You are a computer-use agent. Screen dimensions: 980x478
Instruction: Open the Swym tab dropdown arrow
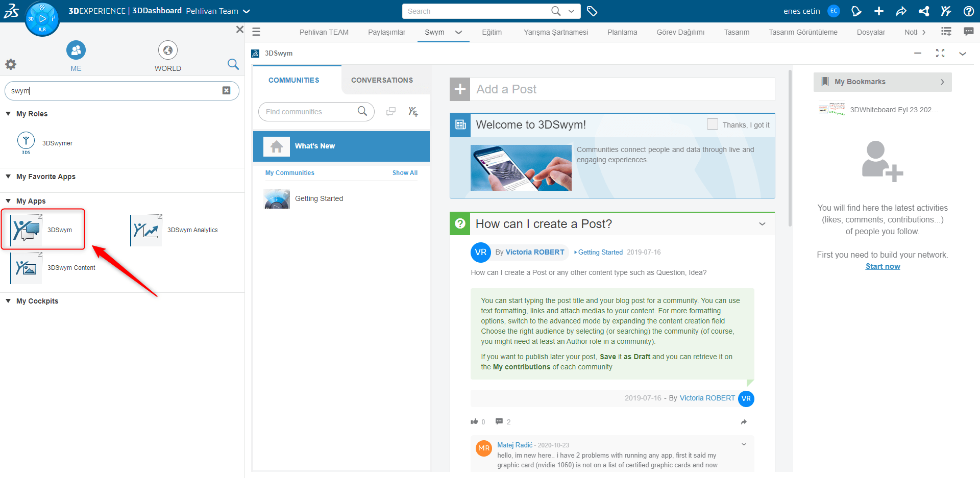(x=458, y=32)
